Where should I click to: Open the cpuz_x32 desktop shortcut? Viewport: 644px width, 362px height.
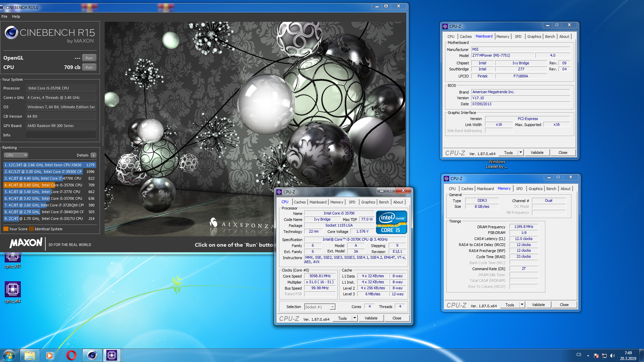tap(13, 261)
